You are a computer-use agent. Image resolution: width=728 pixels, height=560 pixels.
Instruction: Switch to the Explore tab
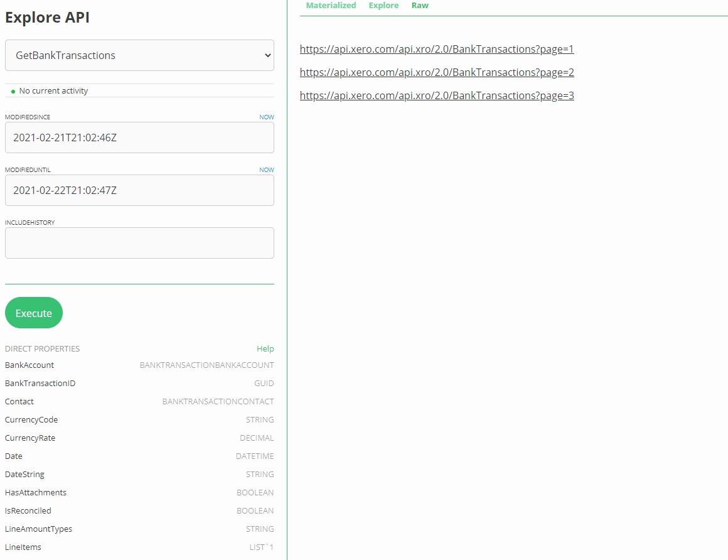point(383,6)
